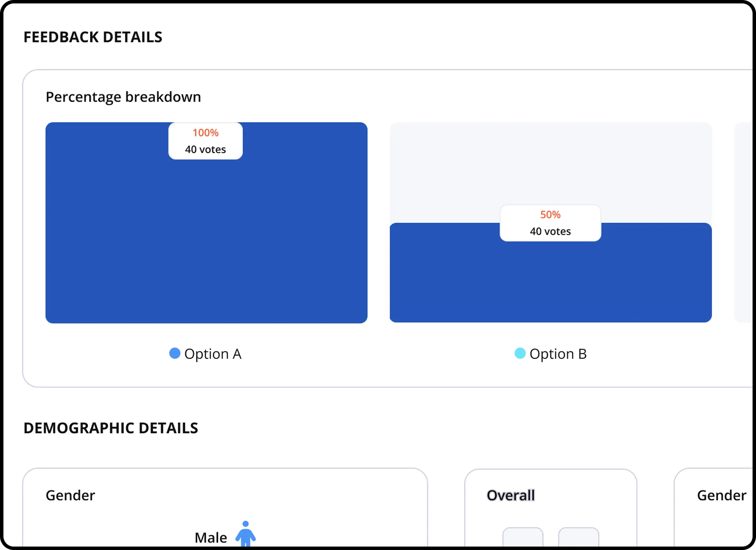This screenshot has width=756, height=550.
Task: Click the DEMOGRAPHIC DETAILS heading
Action: tap(111, 428)
